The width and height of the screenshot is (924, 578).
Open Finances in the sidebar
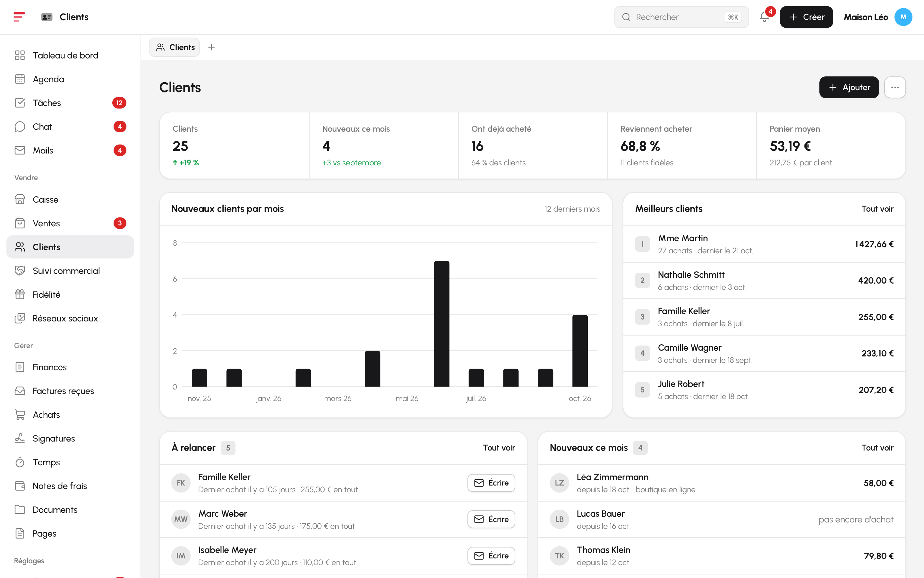click(x=70, y=367)
